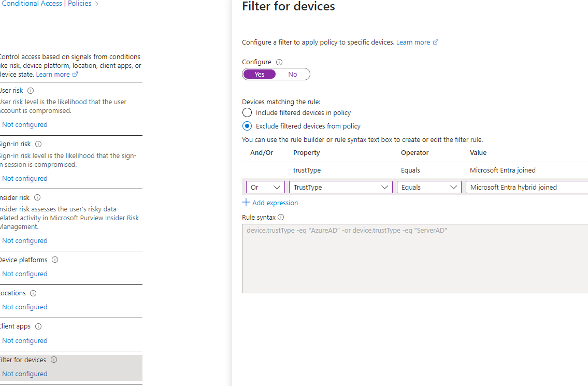The height and width of the screenshot is (386, 588).
Task: Click the Configure info icon
Action: coord(279,62)
